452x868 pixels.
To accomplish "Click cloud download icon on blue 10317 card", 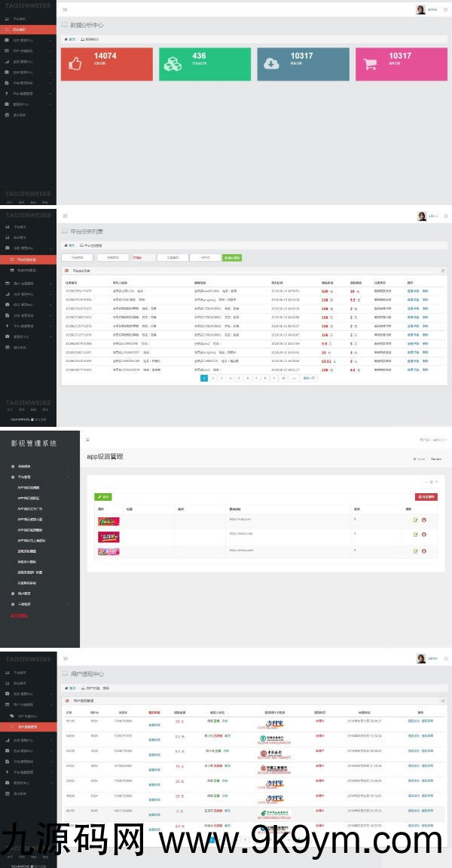I will tap(272, 64).
